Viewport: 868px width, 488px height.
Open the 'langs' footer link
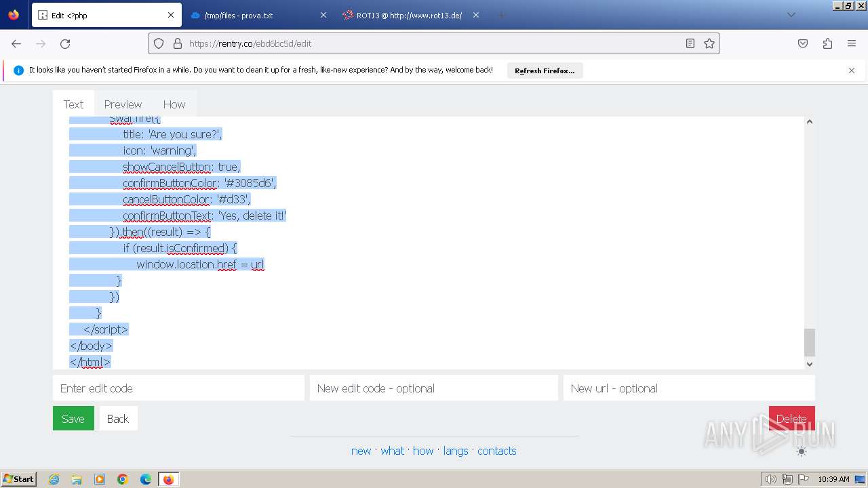[456, 451]
